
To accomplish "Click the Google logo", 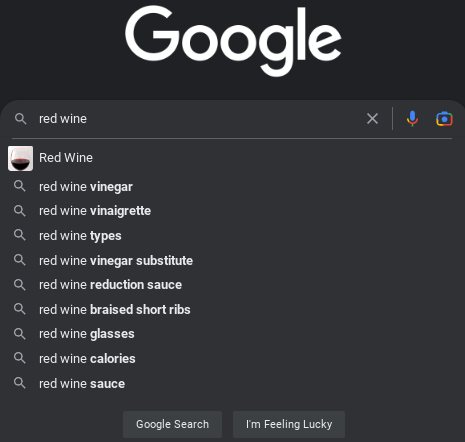I will coord(233,41).
